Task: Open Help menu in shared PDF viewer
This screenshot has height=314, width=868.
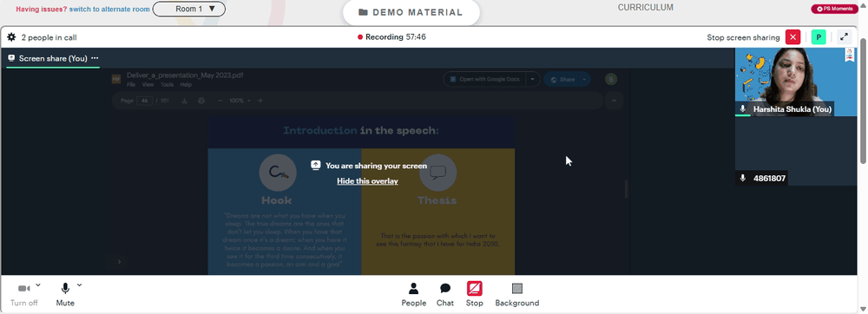Action: pyautogui.click(x=186, y=85)
